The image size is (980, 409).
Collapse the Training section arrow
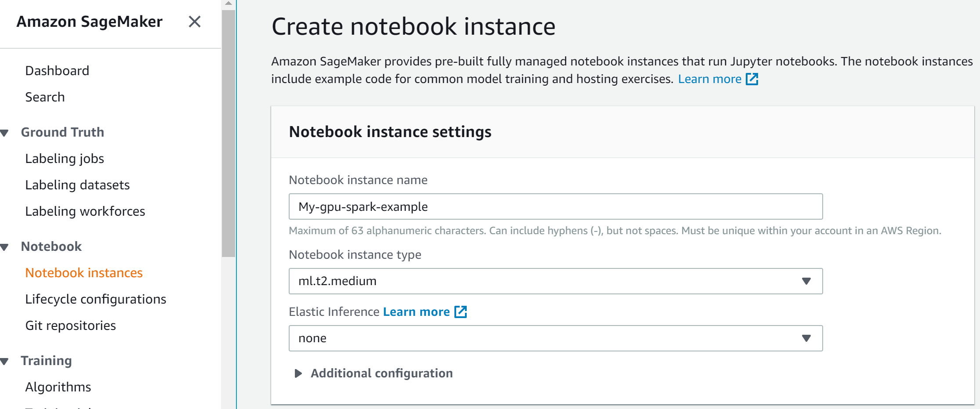click(x=5, y=361)
